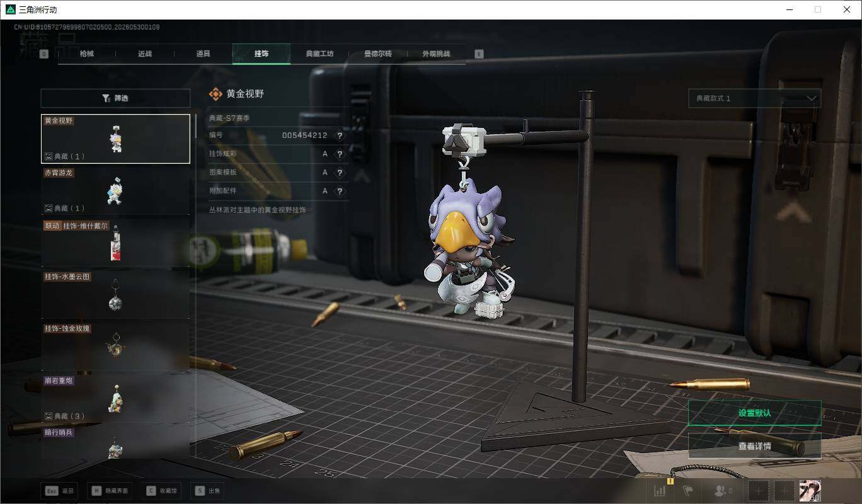Go to the 典藏工坊 tab
The height and width of the screenshot is (504, 862).
click(319, 54)
